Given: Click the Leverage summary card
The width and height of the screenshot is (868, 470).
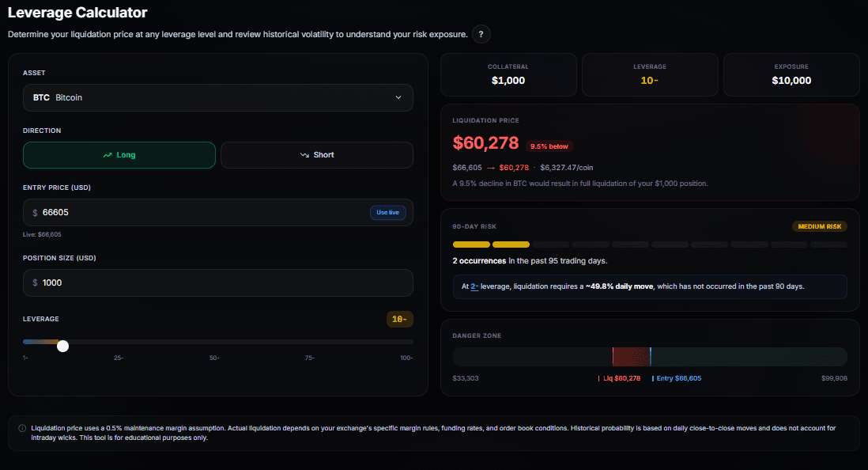Looking at the screenshot, I should tap(650, 75).
